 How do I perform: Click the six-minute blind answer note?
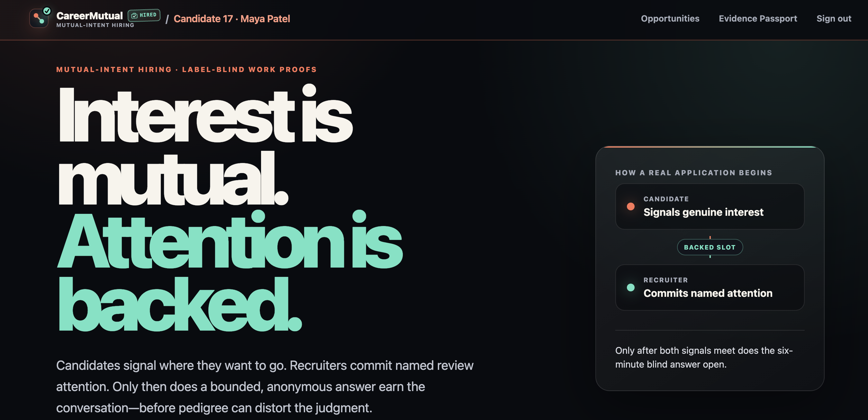click(704, 357)
